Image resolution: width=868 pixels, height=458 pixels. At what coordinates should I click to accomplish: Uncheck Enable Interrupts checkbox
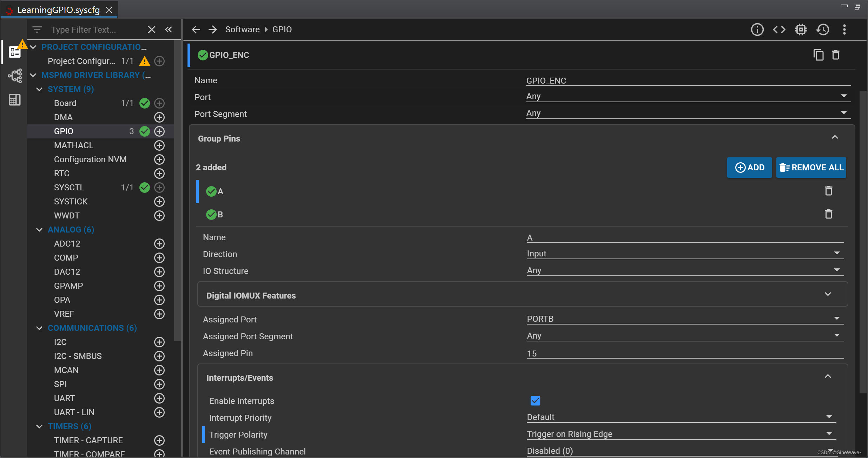pos(535,401)
